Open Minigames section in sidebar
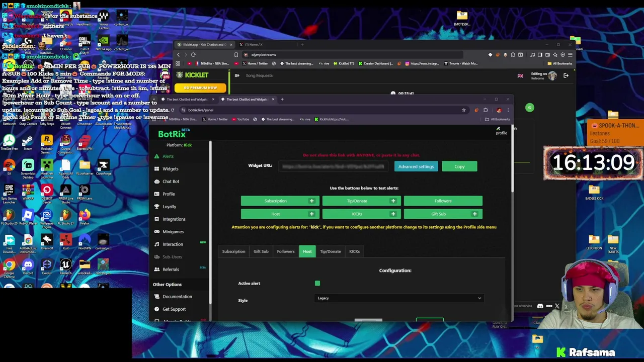The image size is (644, 362). (173, 232)
